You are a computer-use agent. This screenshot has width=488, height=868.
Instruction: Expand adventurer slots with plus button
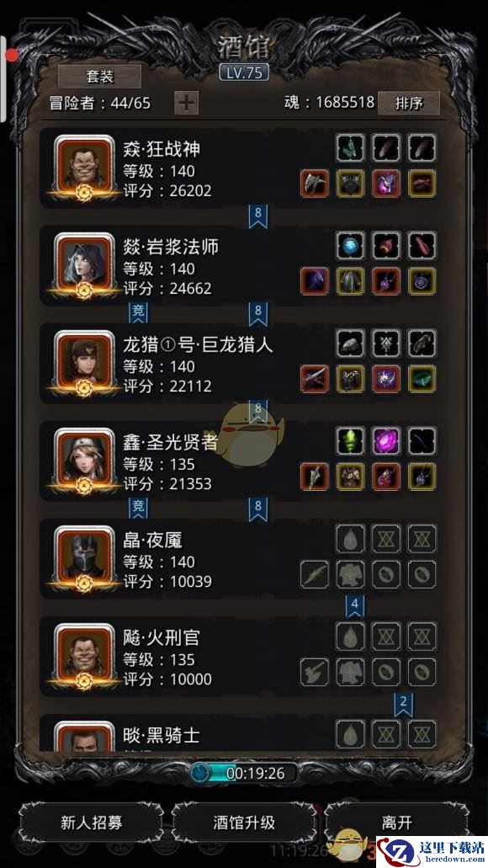(x=187, y=103)
